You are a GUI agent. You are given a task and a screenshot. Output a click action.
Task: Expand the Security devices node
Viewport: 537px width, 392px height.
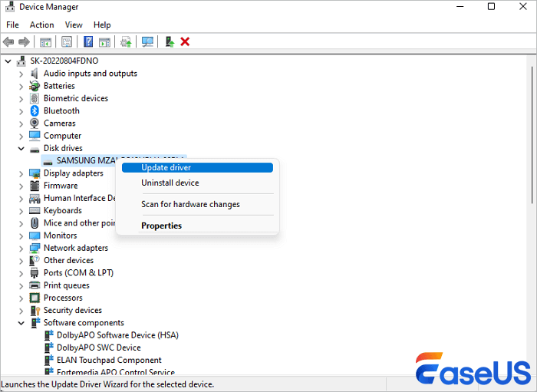tap(21, 311)
